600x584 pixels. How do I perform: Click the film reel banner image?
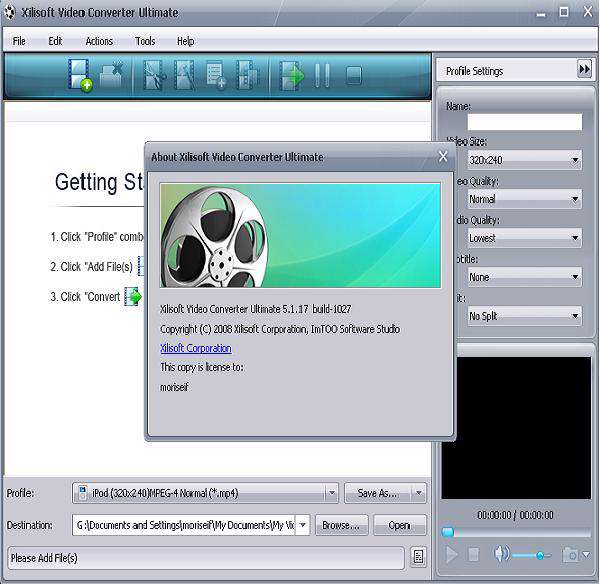click(300, 235)
